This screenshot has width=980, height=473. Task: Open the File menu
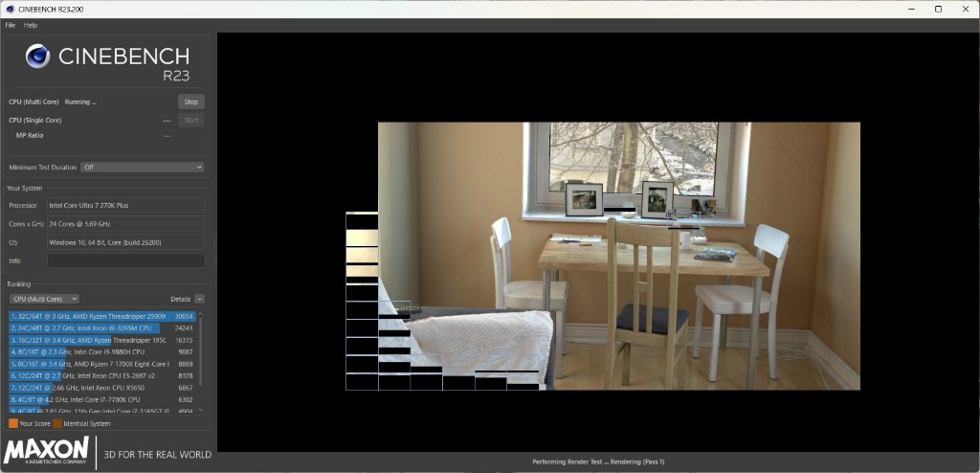(x=11, y=25)
